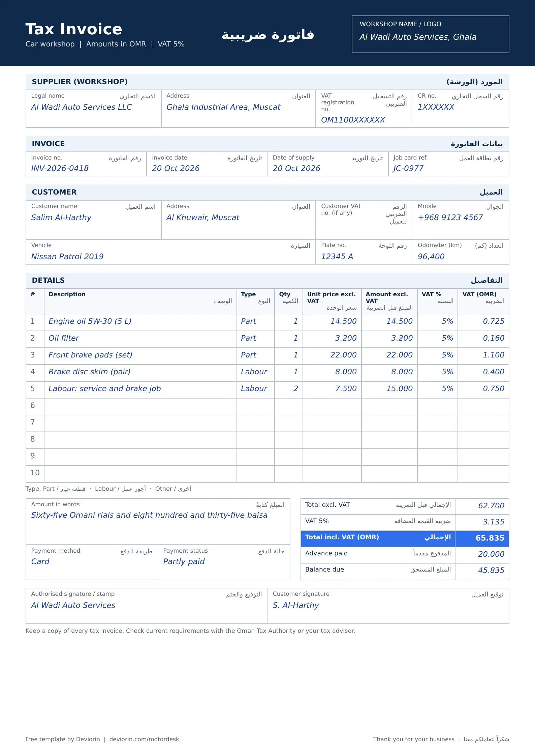Click the Date of supply value
The height and width of the screenshot is (756, 535).
tap(296, 168)
